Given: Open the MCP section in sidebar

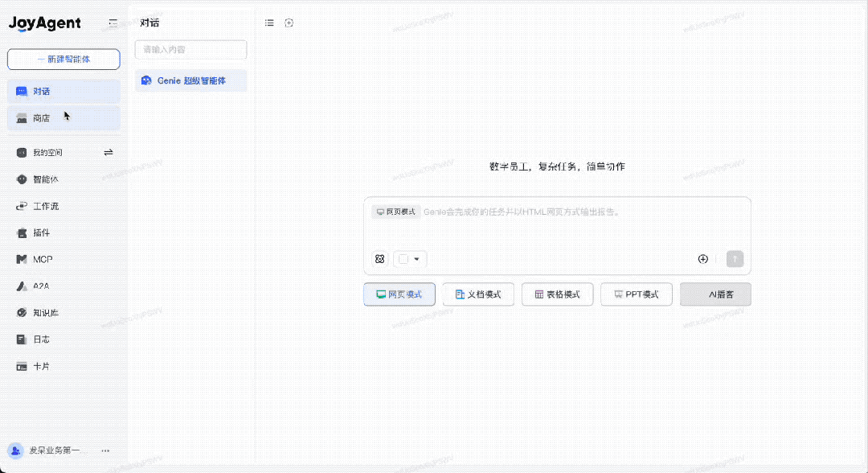Looking at the screenshot, I should [x=43, y=260].
